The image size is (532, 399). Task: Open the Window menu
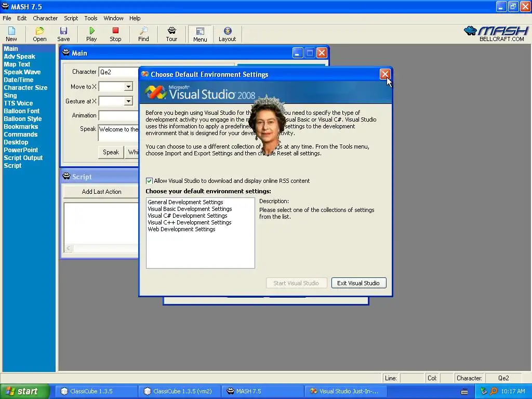pos(113,18)
